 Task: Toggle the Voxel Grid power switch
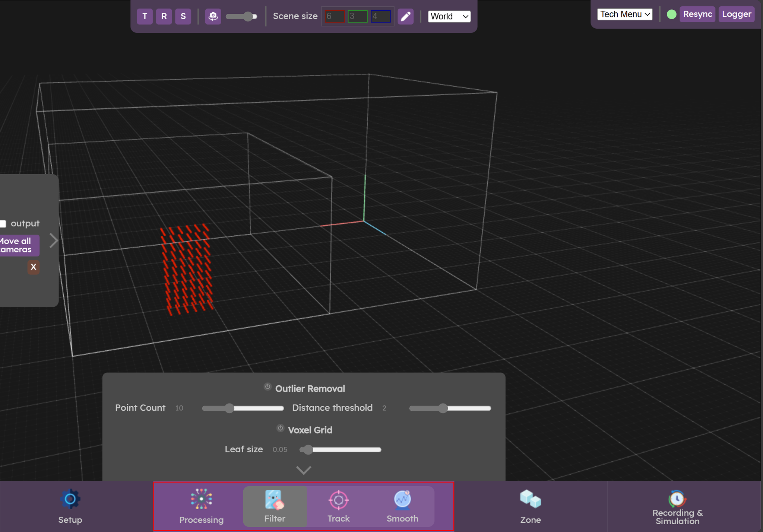pos(280,428)
